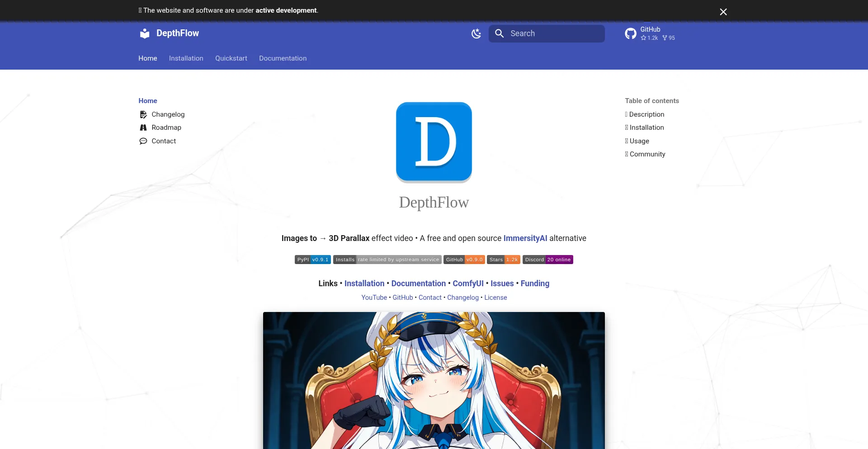Open Roadmap from the sidebar
This screenshot has height=449, width=868.
click(x=166, y=128)
